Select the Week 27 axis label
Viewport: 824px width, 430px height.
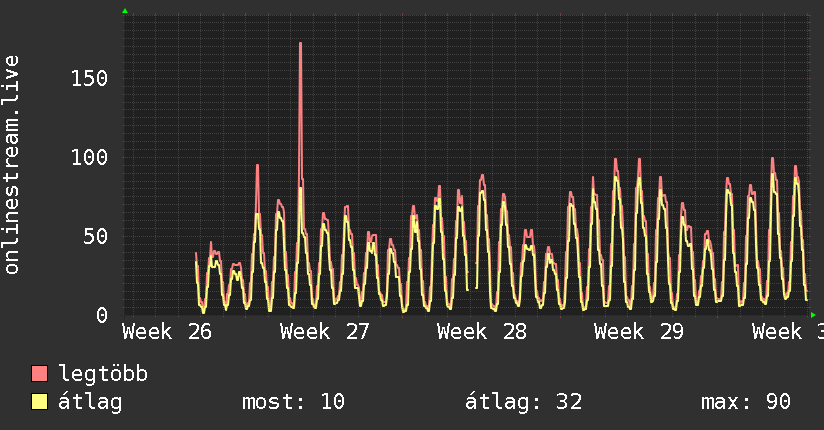click(x=324, y=332)
